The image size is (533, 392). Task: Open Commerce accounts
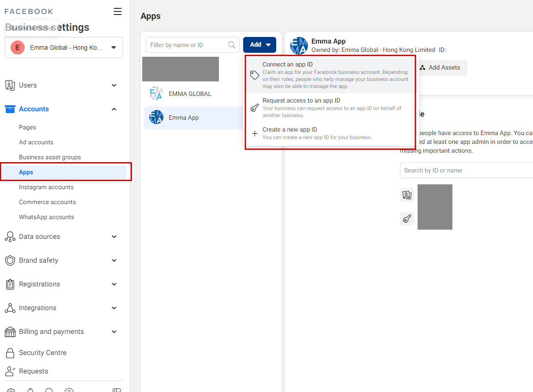pos(47,202)
